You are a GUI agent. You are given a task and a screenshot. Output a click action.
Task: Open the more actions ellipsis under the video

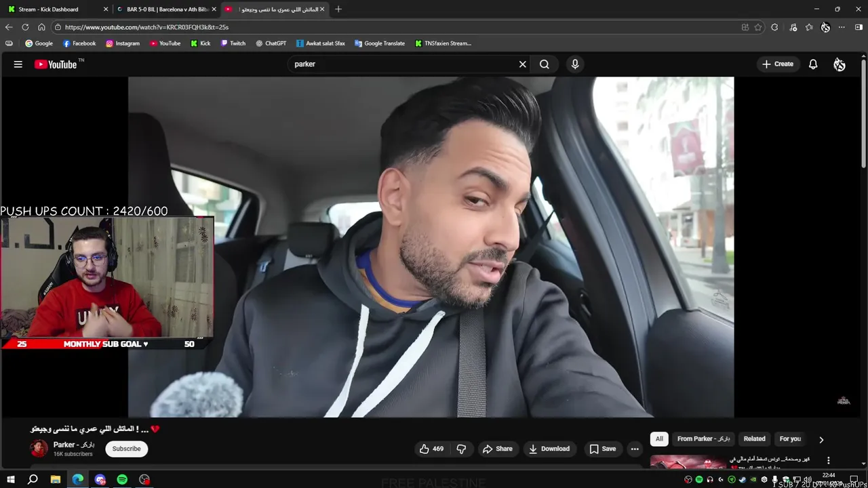pos(635,449)
